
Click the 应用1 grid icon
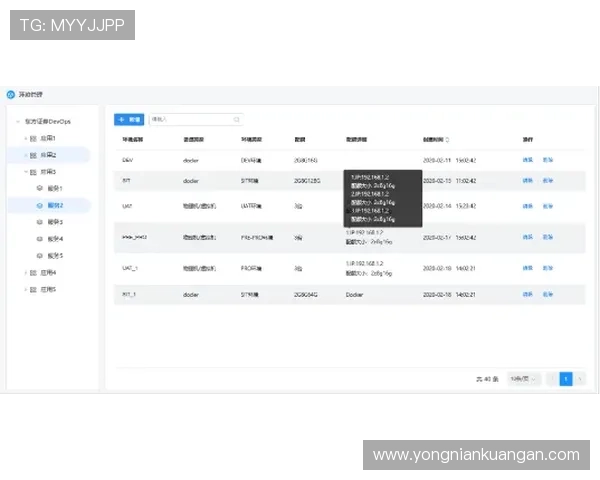click(x=33, y=138)
